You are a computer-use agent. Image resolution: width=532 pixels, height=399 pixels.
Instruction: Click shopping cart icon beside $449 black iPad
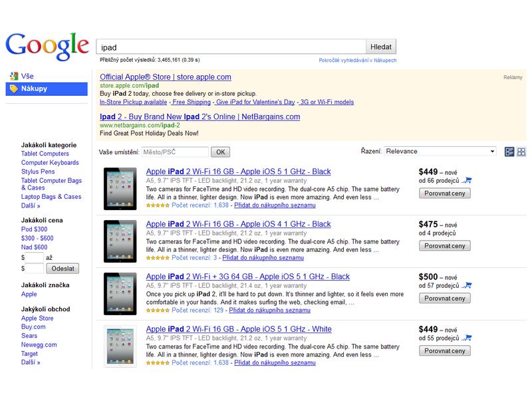(468, 180)
